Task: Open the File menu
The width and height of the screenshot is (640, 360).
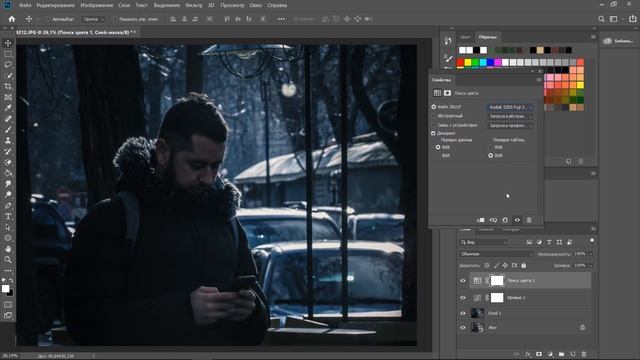Action: coord(25,5)
